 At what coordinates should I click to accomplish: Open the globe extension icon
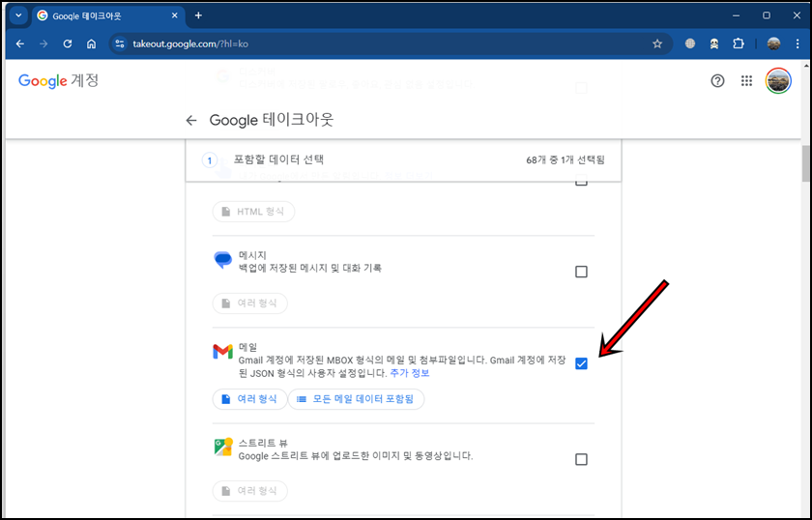tap(690, 44)
